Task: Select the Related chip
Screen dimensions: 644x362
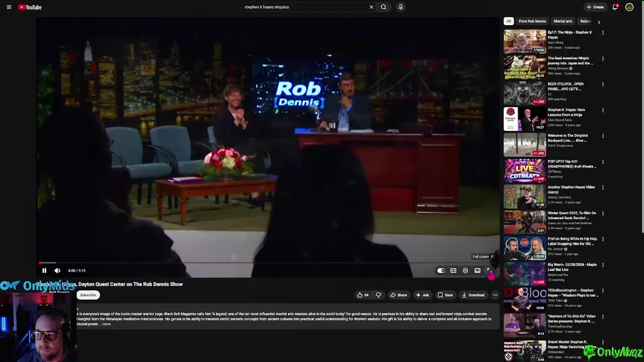Action: pos(585,21)
